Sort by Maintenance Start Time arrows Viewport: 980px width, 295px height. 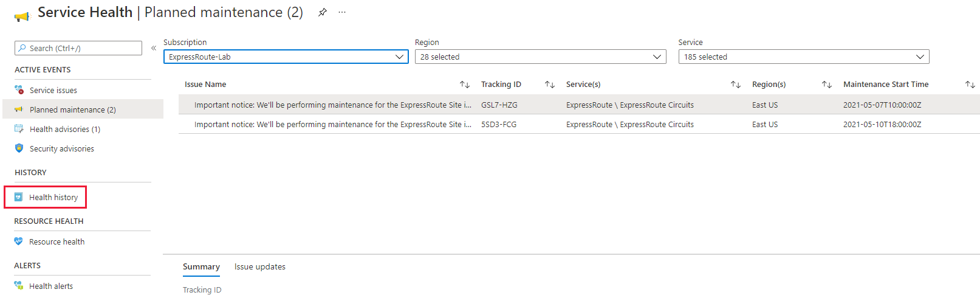pyautogui.click(x=970, y=85)
